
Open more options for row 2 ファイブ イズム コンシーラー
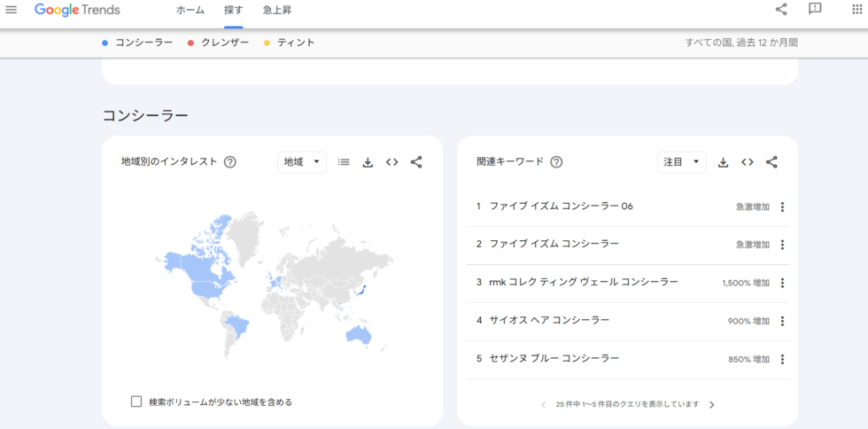(782, 245)
